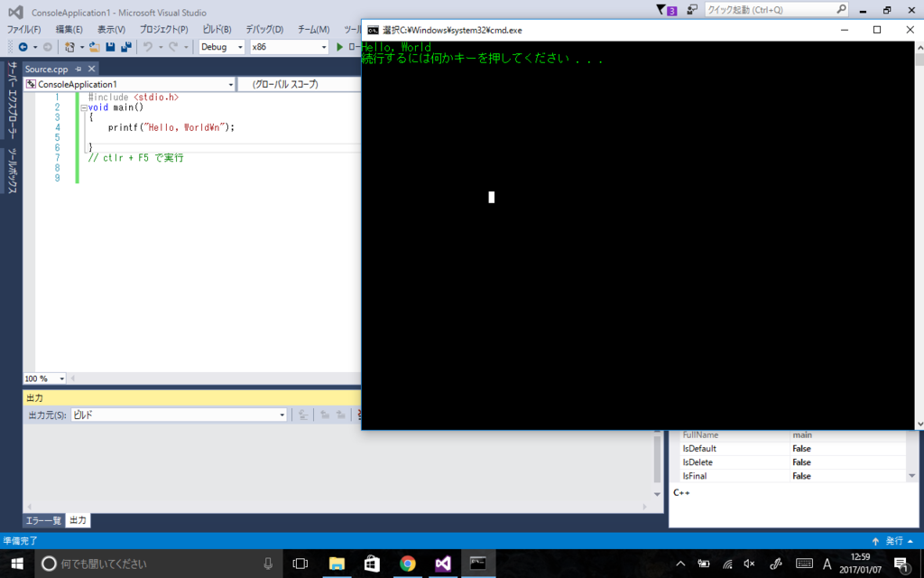
Task: Open the 編集(E) menu
Action: 69,30
